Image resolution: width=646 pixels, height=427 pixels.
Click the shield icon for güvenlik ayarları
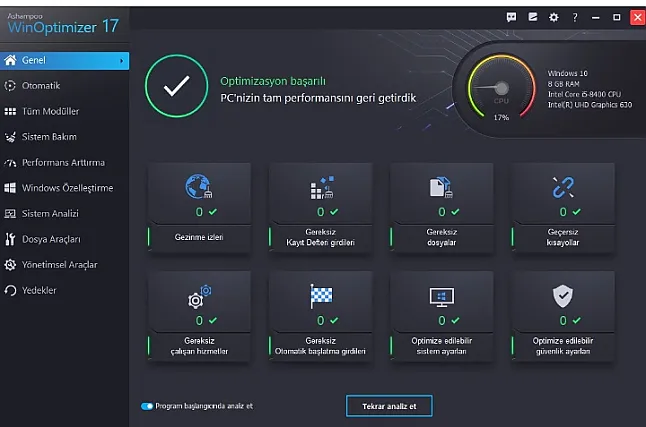[x=563, y=296]
